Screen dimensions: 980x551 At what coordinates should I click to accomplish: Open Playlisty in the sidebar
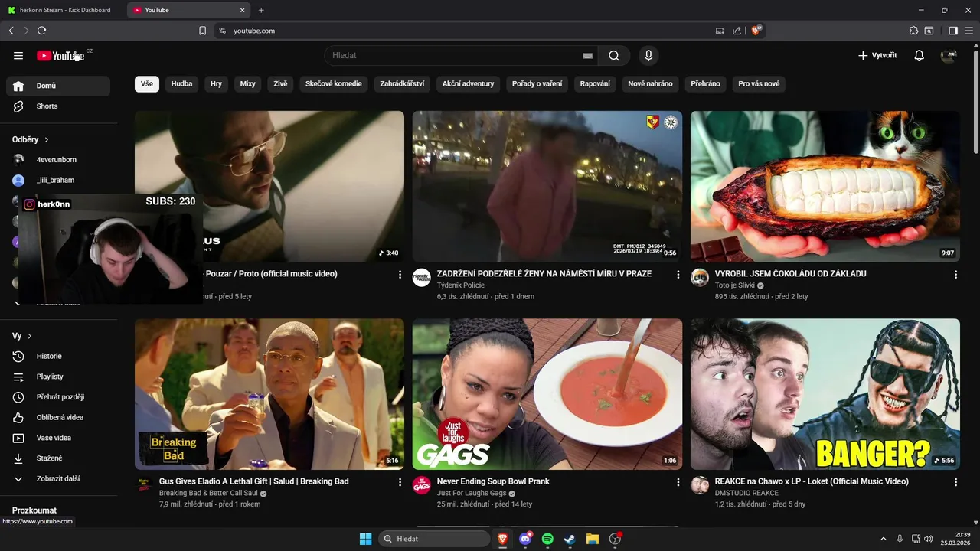[x=58, y=377]
